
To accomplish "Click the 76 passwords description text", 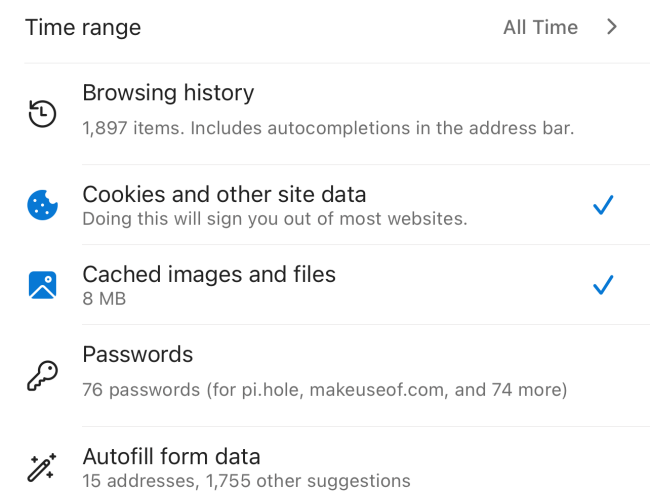I will (x=324, y=389).
